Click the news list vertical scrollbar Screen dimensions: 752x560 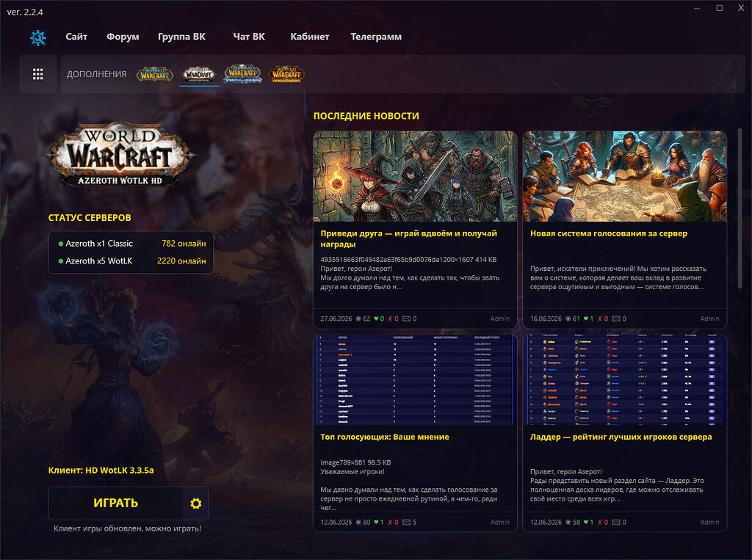pyautogui.click(x=740, y=208)
